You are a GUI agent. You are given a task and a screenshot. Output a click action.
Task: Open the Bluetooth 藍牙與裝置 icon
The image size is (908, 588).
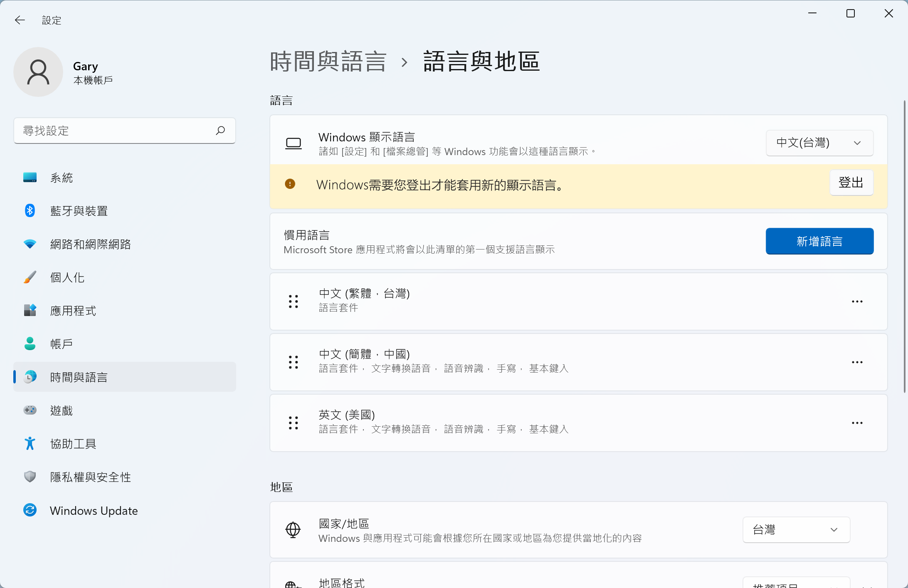30,211
